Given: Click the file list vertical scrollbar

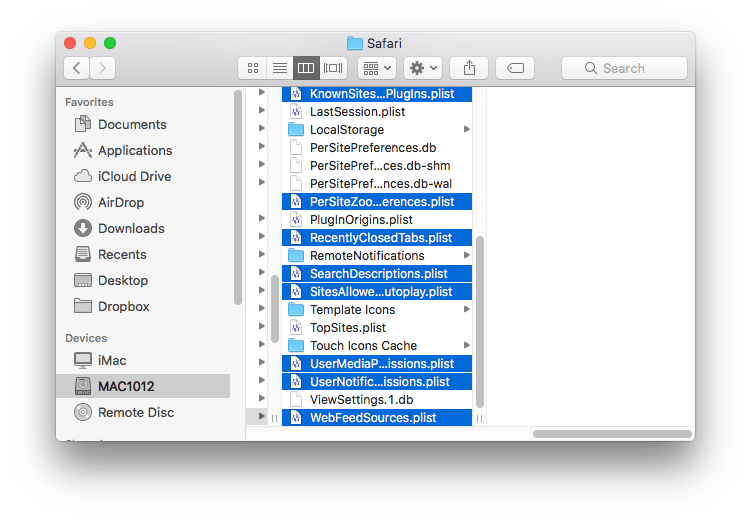Looking at the screenshot, I should pos(479,322).
